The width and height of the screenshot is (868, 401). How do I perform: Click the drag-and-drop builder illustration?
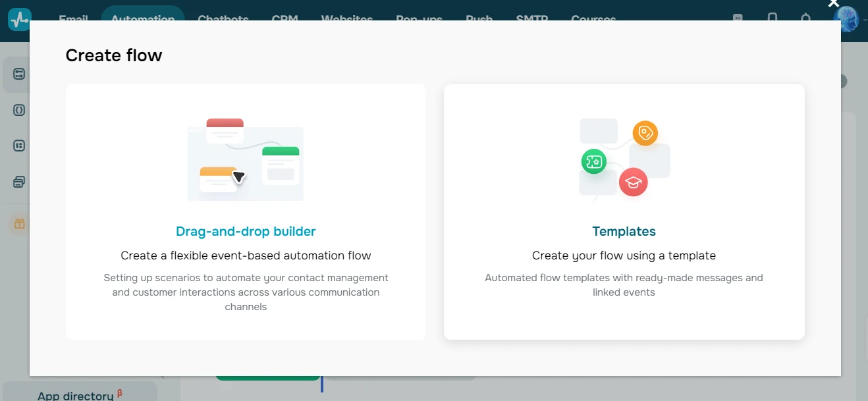(x=246, y=159)
